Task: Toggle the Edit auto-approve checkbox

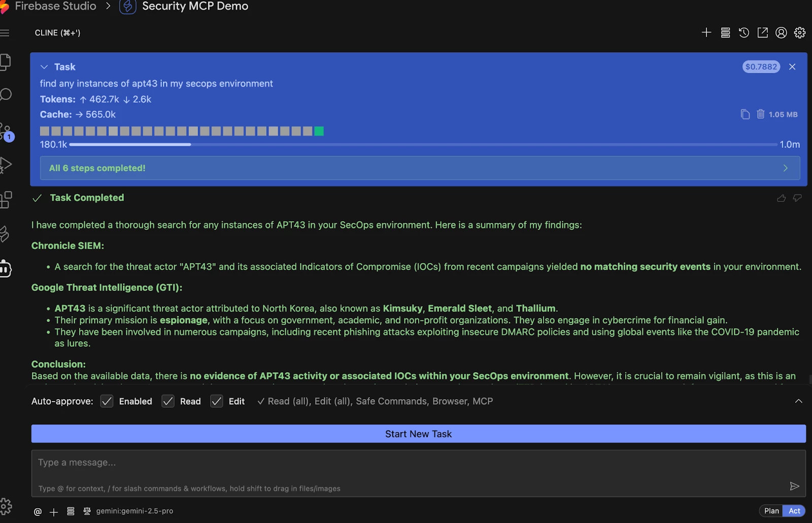Action: coord(217,401)
